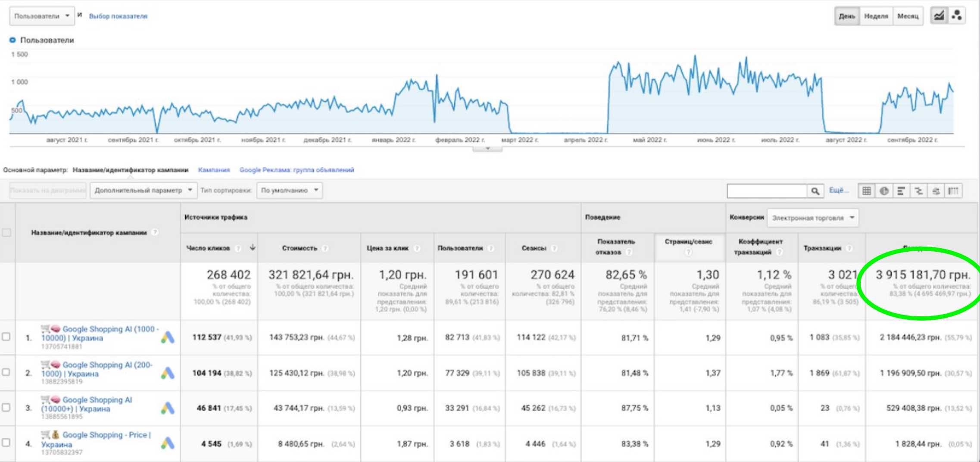Viewport: 980px width, 462px height.
Task: Sort by Сеансы column header
Action: (534, 248)
